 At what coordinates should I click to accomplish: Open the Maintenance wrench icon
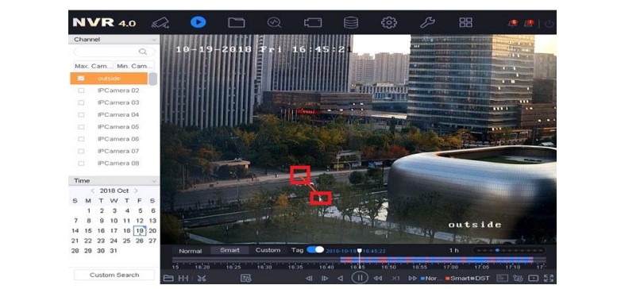(x=427, y=22)
